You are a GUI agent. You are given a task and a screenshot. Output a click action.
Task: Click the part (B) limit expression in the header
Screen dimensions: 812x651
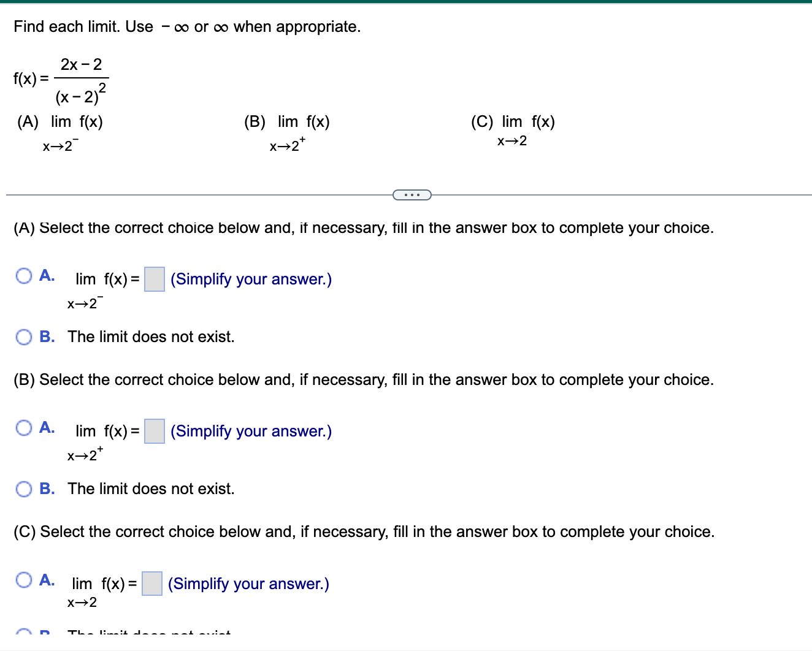click(287, 130)
